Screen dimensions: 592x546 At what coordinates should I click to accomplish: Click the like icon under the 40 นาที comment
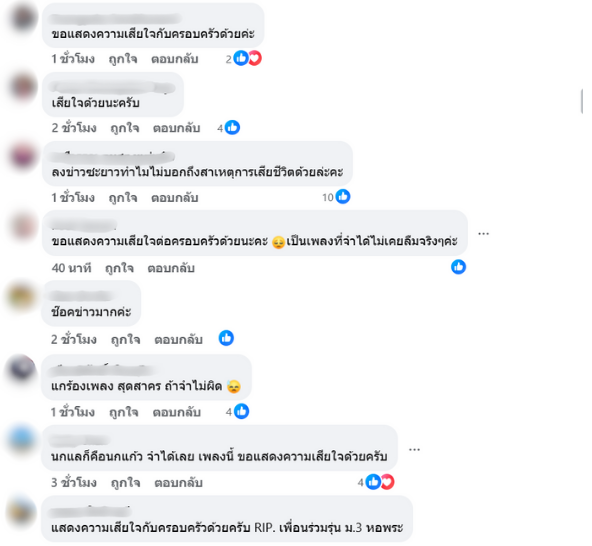pyautogui.click(x=458, y=267)
